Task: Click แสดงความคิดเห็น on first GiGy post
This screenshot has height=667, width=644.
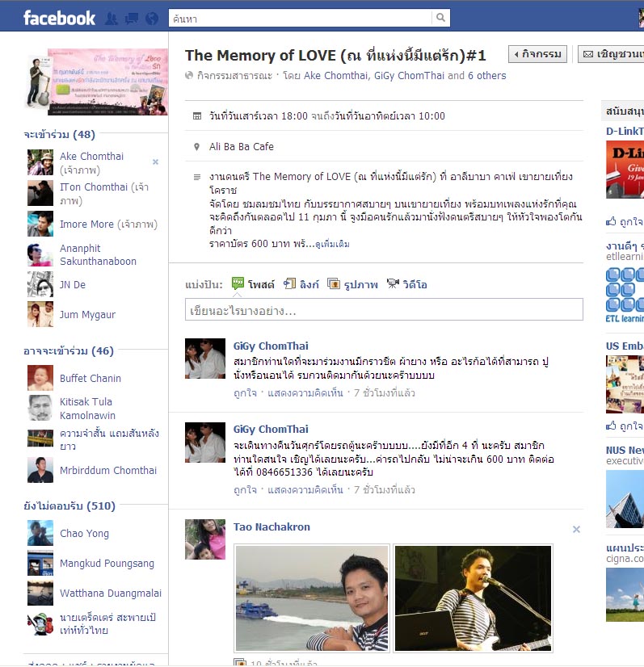Action: click(x=305, y=392)
